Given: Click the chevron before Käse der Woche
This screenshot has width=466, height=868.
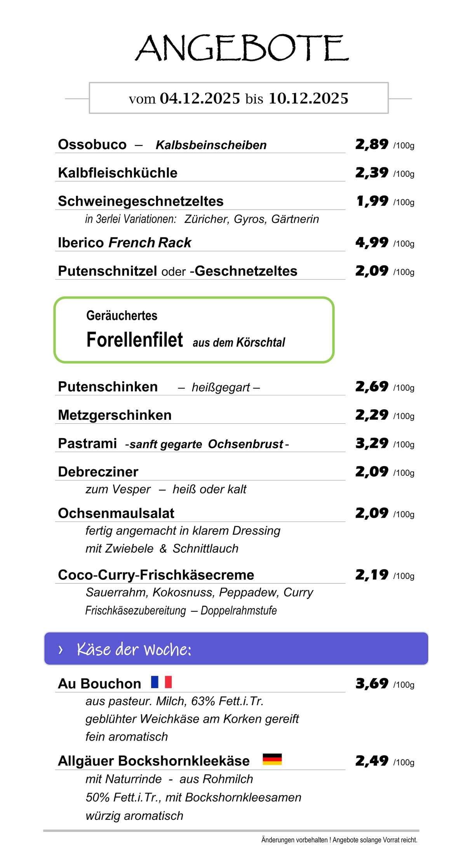Looking at the screenshot, I should (x=61, y=649).
